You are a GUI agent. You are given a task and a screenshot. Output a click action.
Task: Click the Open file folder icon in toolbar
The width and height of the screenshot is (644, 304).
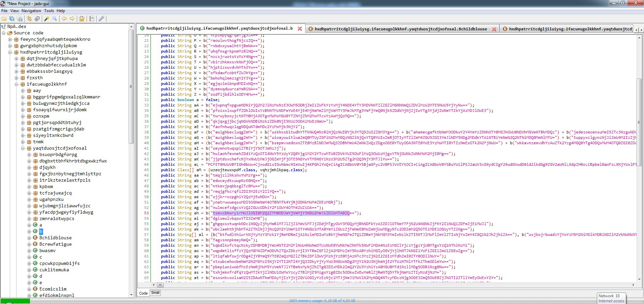[x=4, y=19]
